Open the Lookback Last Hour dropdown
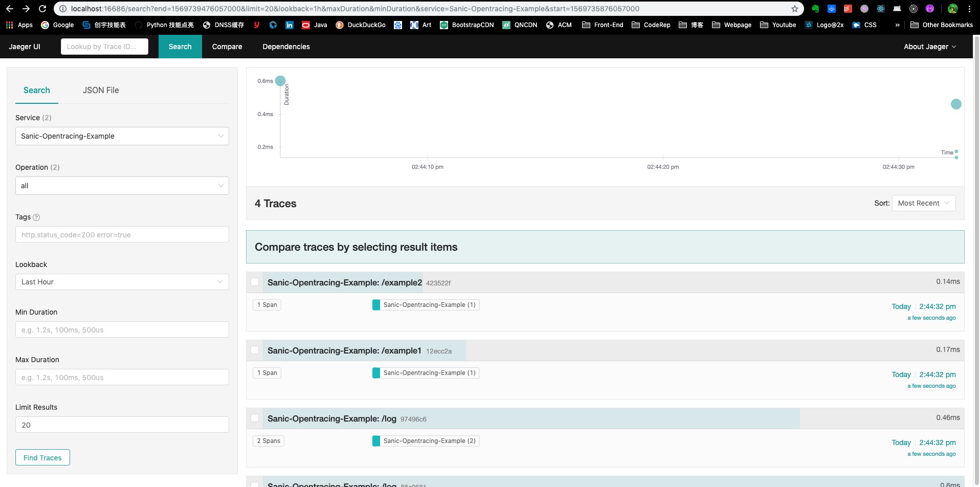Image resolution: width=980 pixels, height=487 pixels. 122,282
